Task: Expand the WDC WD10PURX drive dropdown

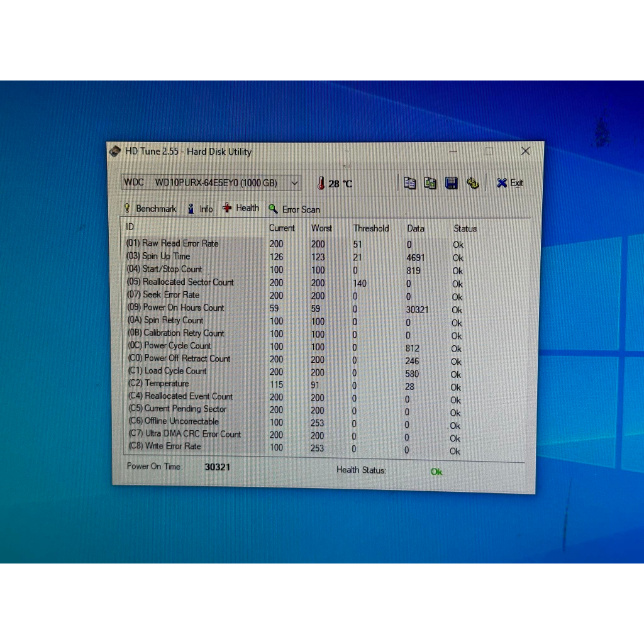Action: (x=294, y=183)
